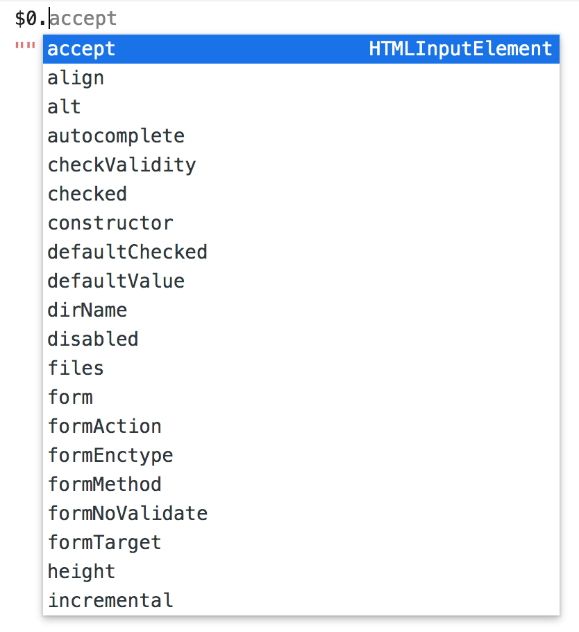The width and height of the screenshot is (579, 632).
Task: Choose defaultChecked suggestion
Action: coord(301,252)
